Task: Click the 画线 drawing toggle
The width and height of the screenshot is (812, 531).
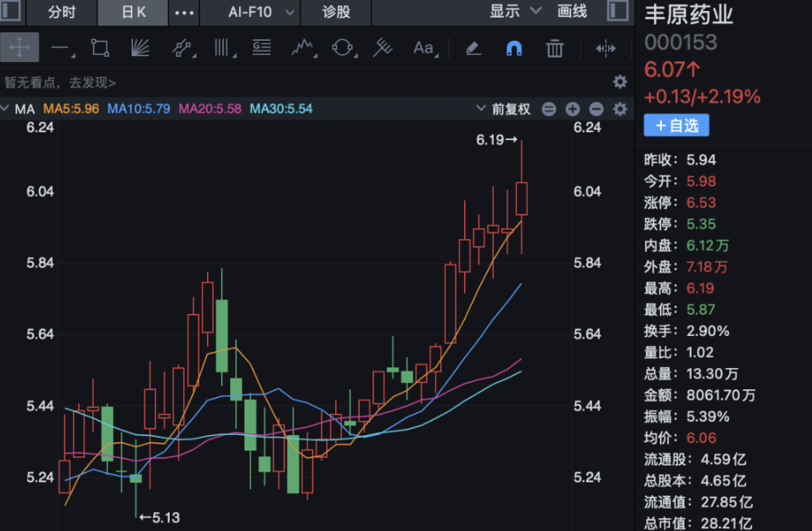Action: pyautogui.click(x=572, y=11)
